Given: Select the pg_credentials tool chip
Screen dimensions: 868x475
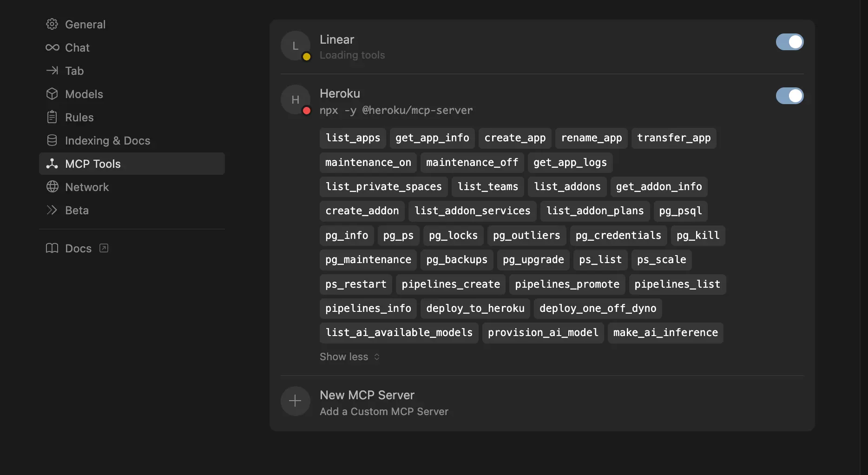Looking at the screenshot, I should [618, 235].
